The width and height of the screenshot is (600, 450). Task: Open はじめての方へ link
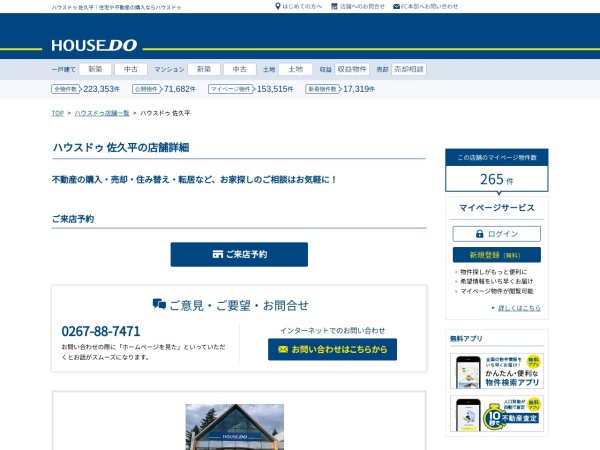(302, 6)
